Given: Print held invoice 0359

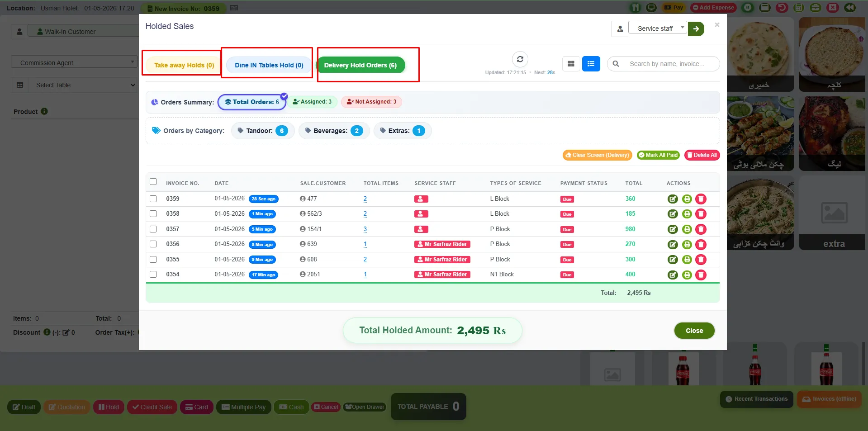Looking at the screenshot, I should [x=687, y=199].
